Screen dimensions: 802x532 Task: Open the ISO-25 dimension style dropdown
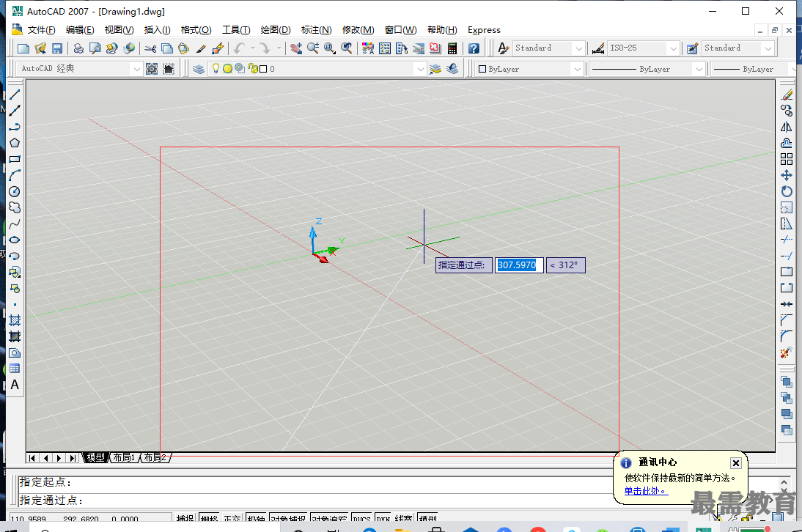673,48
